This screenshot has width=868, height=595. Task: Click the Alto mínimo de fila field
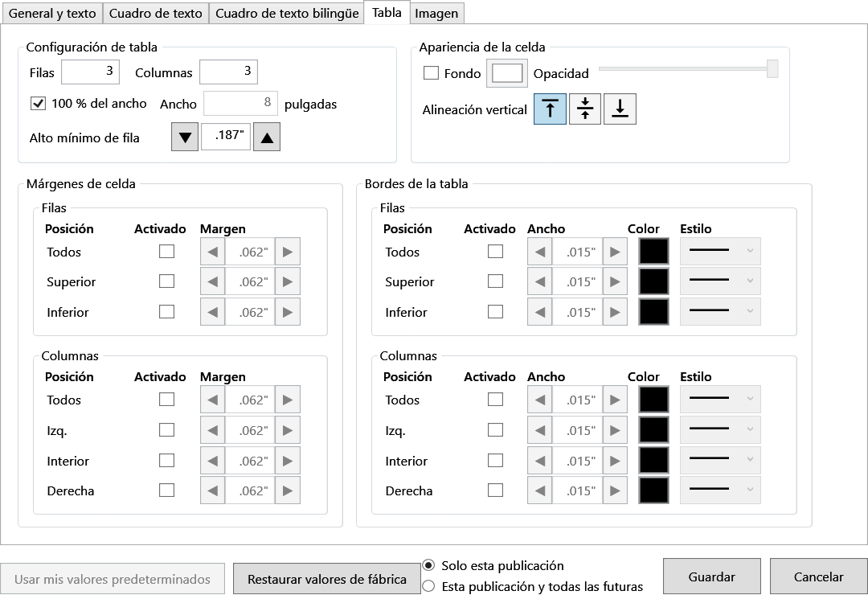click(226, 136)
